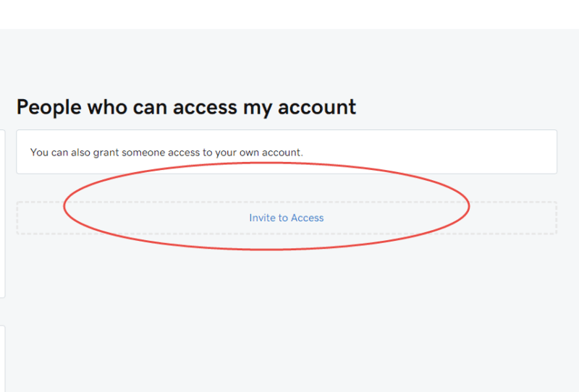
Task: Click the word 'account' ending the heading
Action: [x=317, y=108]
